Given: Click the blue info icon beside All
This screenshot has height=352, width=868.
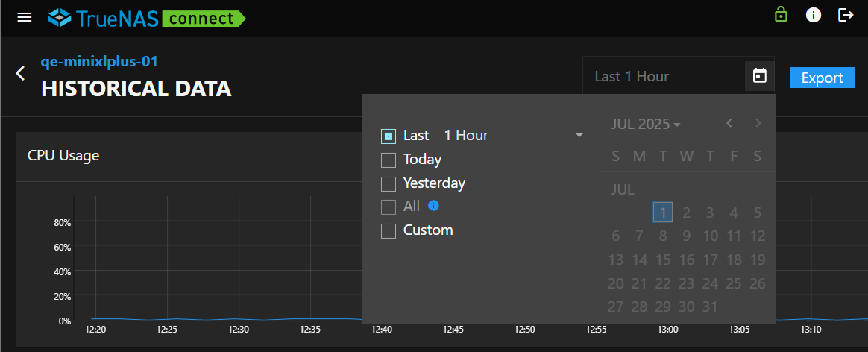Looking at the screenshot, I should tap(433, 206).
